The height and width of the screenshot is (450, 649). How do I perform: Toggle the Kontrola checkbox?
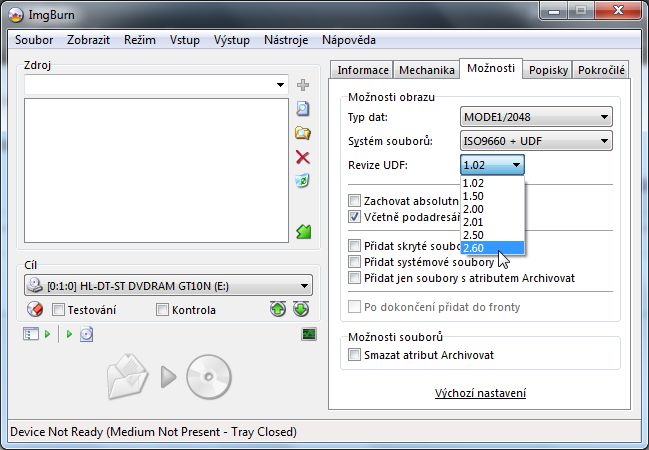162,310
